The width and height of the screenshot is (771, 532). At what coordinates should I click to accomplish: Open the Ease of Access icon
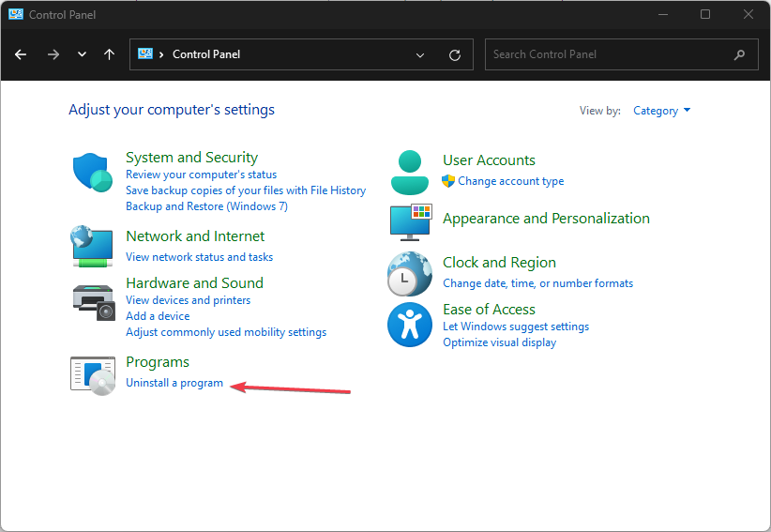410,325
